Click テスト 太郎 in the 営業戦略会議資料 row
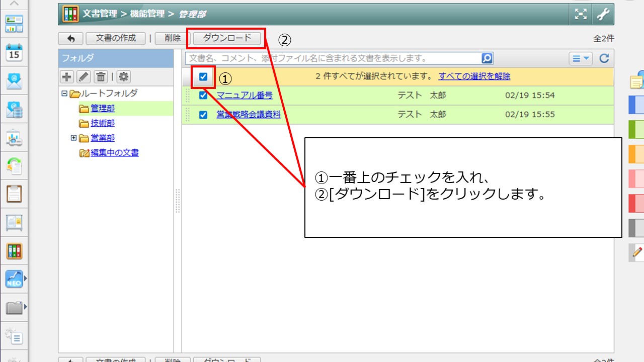This screenshot has height=362, width=644. coord(422,115)
